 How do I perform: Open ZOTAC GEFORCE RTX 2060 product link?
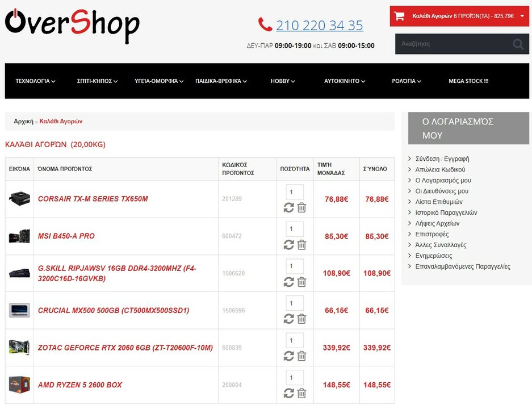coord(125,348)
